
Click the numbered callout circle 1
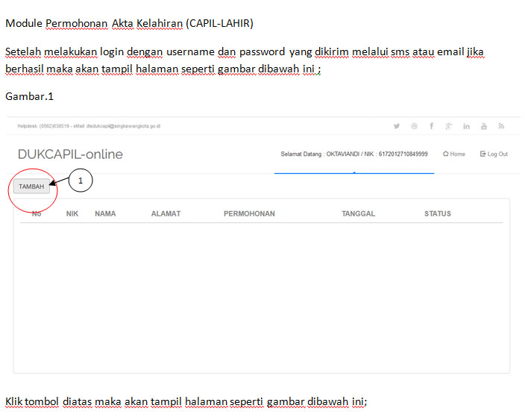point(81,181)
